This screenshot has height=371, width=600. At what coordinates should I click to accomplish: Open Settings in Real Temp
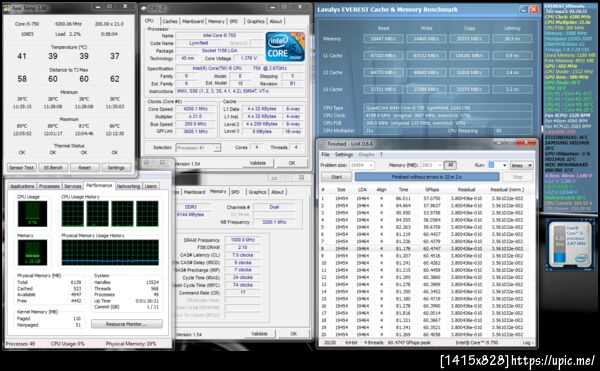116,168
